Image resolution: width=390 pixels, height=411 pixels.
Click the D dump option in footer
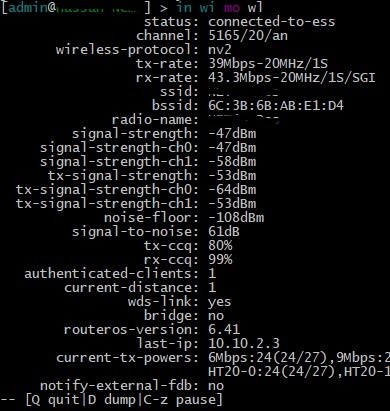[111, 400]
